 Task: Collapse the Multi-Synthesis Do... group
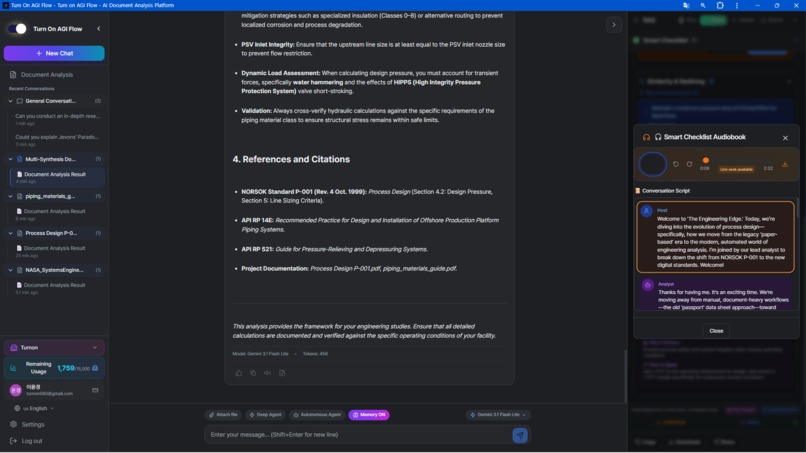click(x=10, y=159)
